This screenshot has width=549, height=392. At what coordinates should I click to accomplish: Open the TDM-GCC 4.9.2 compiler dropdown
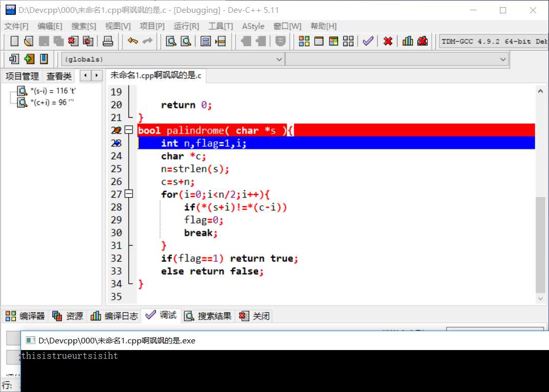tap(494, 41)
